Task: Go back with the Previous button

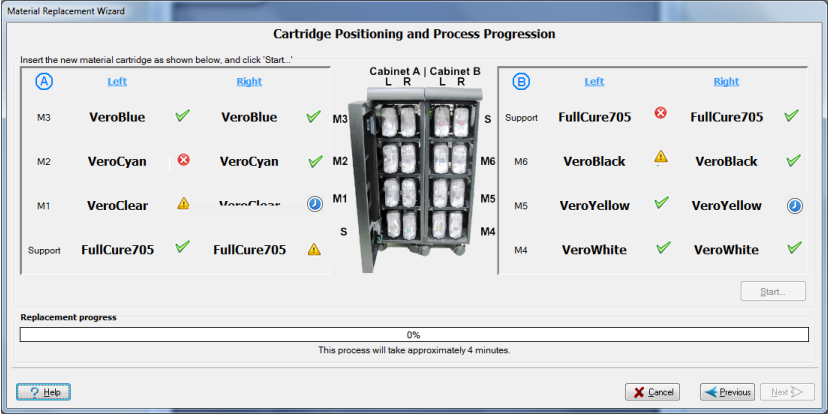Action: tap(727, 392)
